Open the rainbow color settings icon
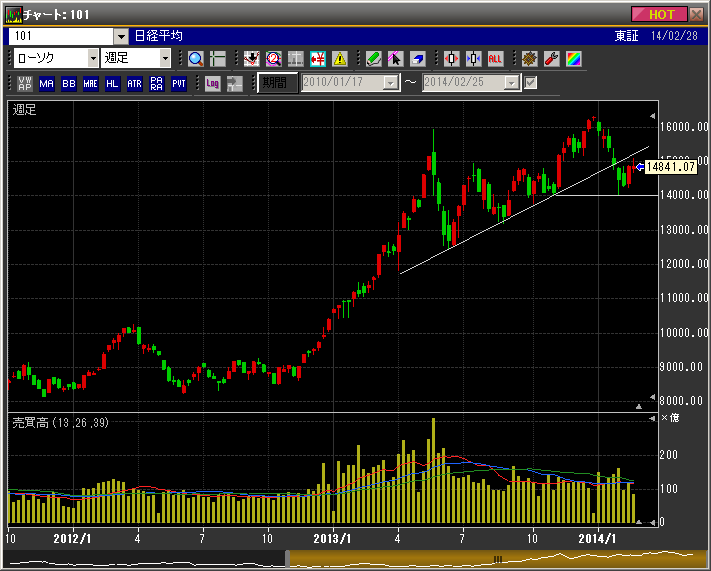The image size is (711, 571). pyautogui.click(x=572, y=58)
